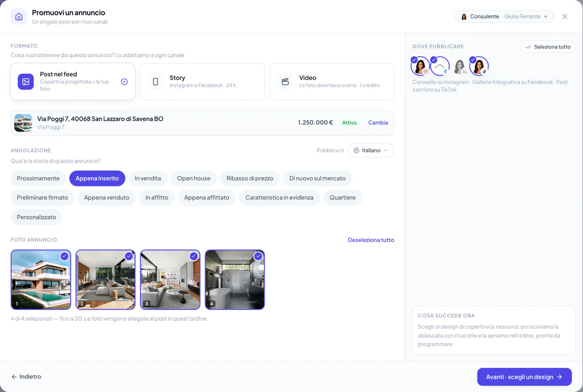583x392 pixels.
Task: Open the Italiano language dropdown
Action: pos(370,151)
